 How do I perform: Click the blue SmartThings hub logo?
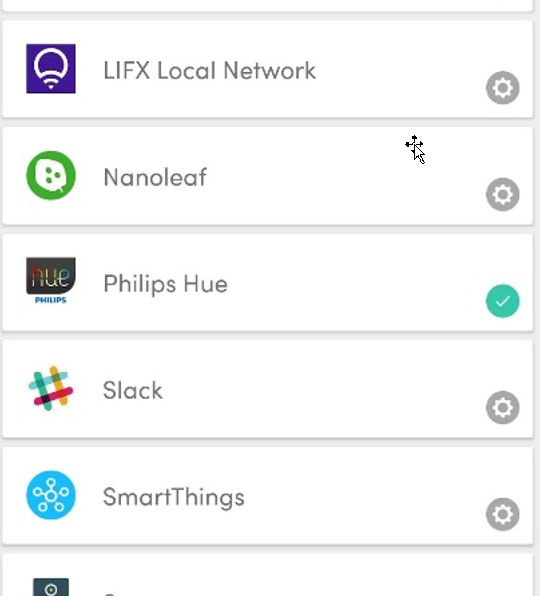pyautogui.click(x=51, y=495)
